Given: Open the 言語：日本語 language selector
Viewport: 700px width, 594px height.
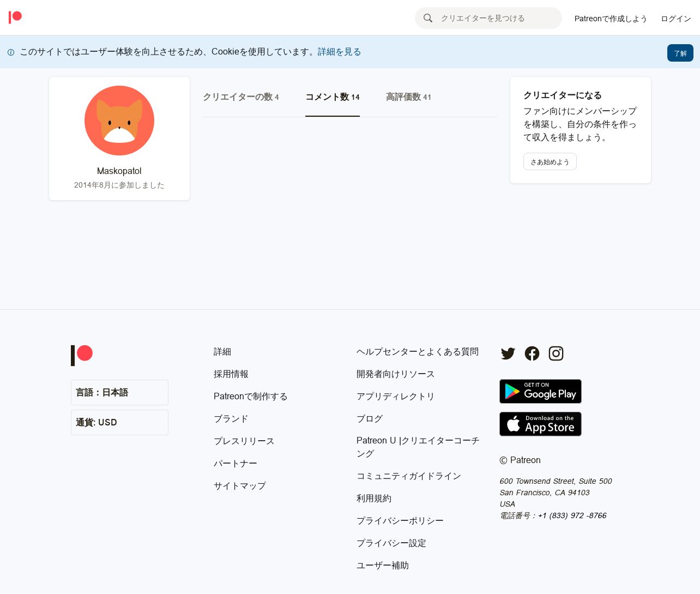Looking at the screenshot, I should (x=119, y=392).
